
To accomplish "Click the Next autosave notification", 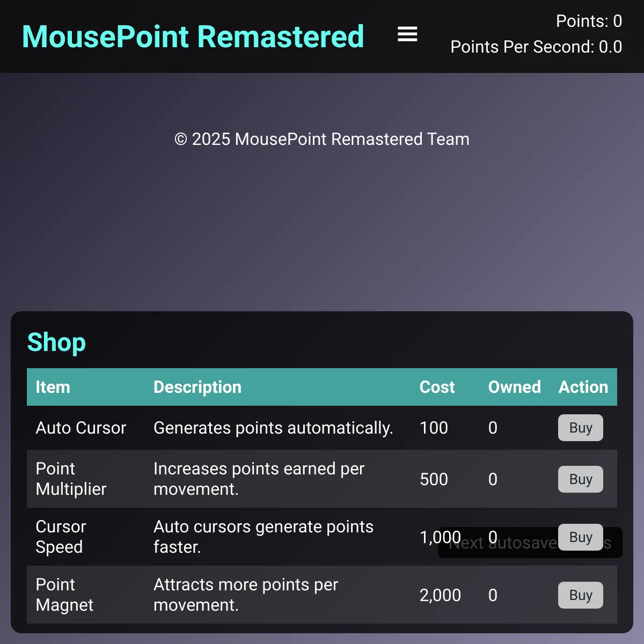I will (x=530, y=543).
